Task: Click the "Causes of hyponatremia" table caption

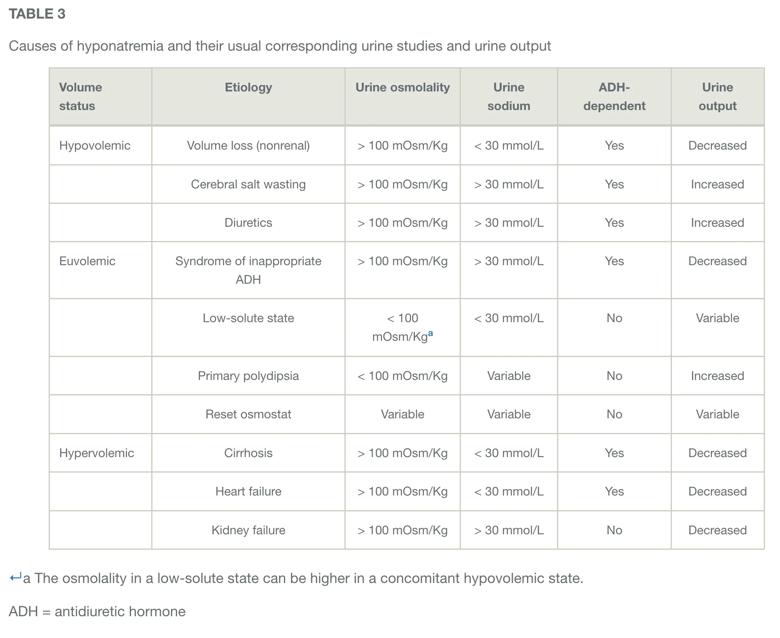Action: click(x=280, y=46)
